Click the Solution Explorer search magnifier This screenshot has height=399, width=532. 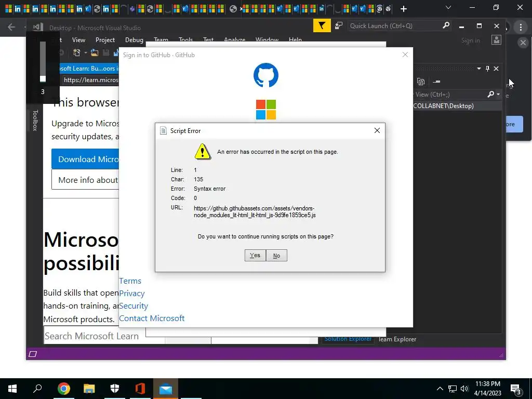pos(490,94)
